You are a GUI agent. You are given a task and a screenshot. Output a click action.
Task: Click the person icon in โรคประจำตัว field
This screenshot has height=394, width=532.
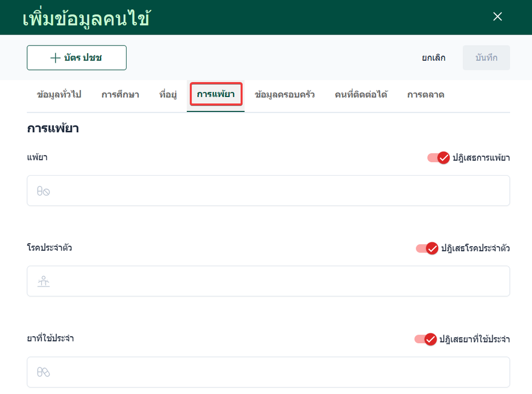[x=43, y=281]
